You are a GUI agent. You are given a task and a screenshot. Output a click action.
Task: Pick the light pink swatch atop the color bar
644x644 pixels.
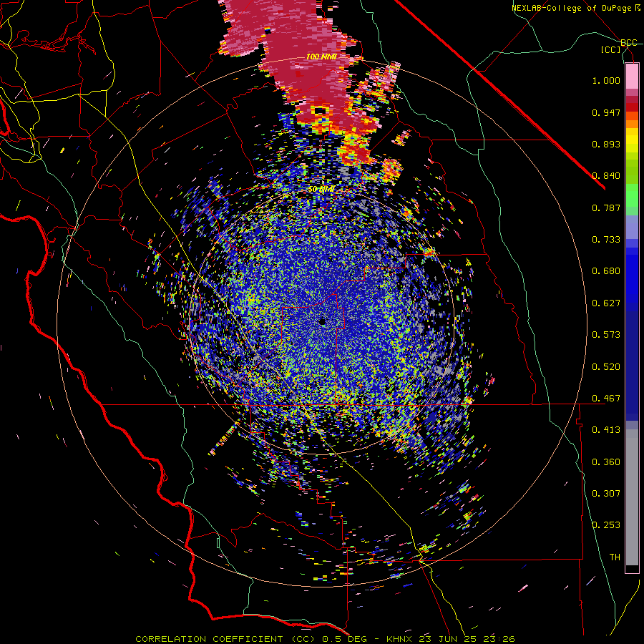[632, 77]
